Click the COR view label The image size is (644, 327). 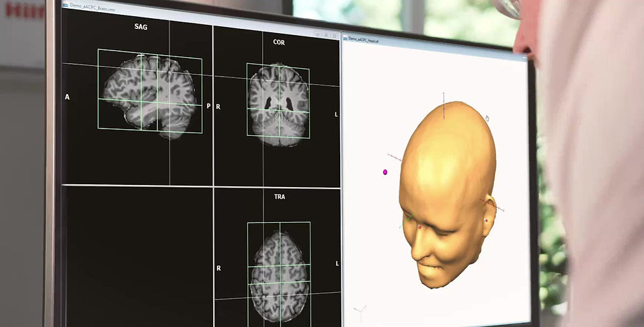pyautogui.click(x=279, y=42)
